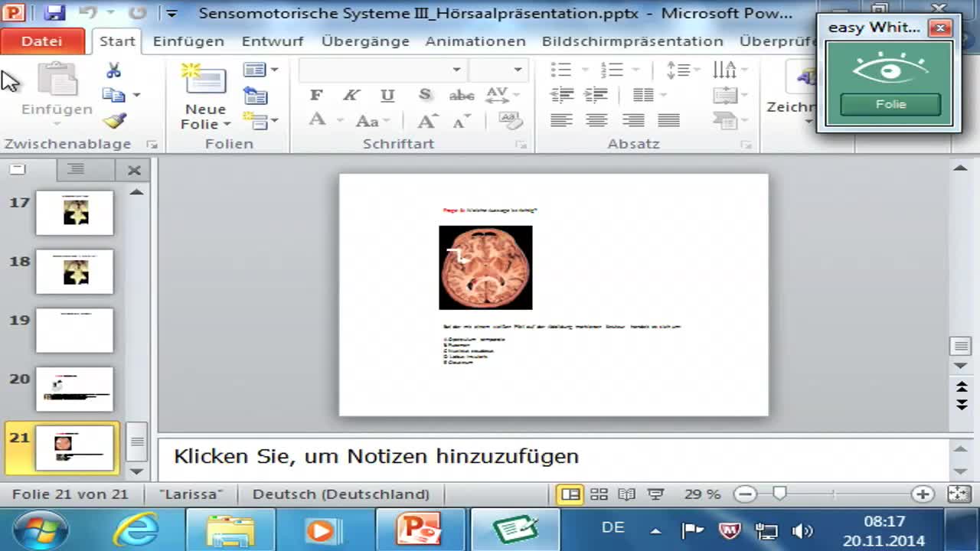Toggle italic formatting with the K button
This screenshot has width=980, height=551.
click(x=351, y=95)
